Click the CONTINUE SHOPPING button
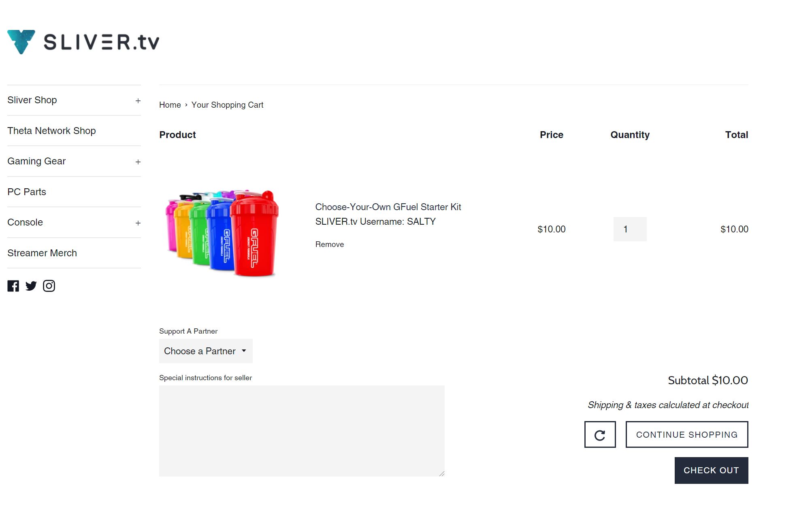 pyautogui.click(x=687, y=434)
